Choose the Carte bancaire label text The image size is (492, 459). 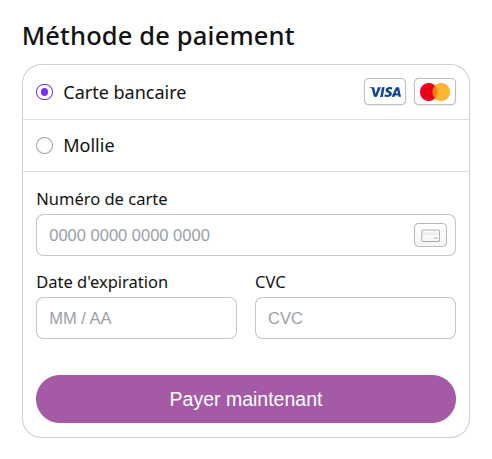125,92
